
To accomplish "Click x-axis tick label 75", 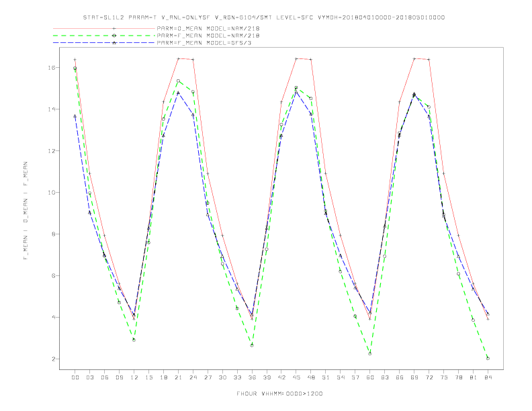I will pos(444,377).
